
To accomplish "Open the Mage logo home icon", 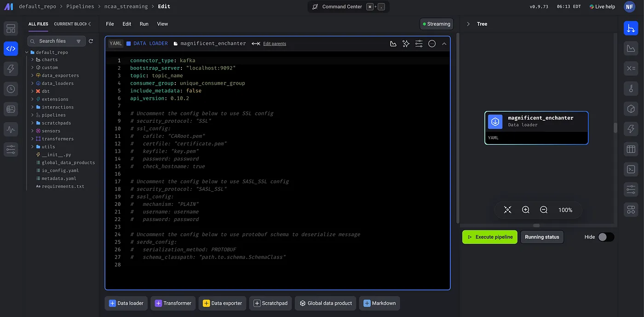I will [8, 6].
